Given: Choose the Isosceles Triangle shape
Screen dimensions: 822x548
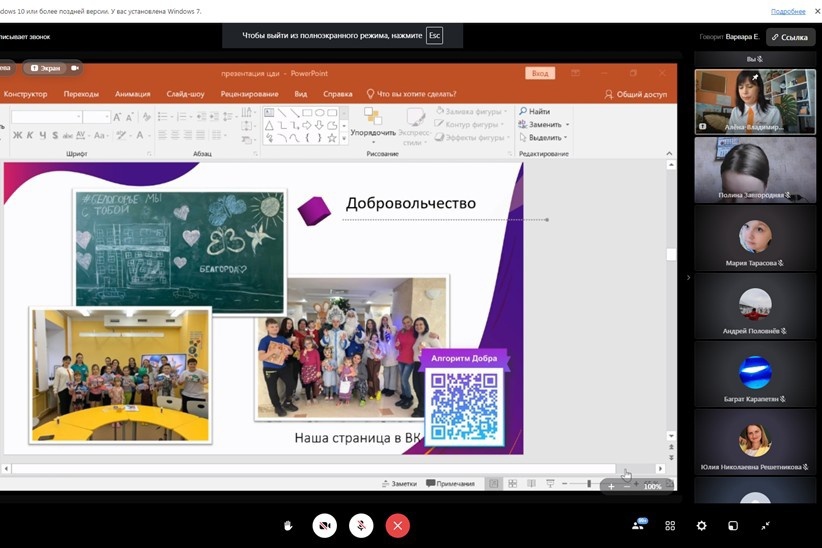Looking at the screenshot, I should pyautogui.click(x=269, y=125).
